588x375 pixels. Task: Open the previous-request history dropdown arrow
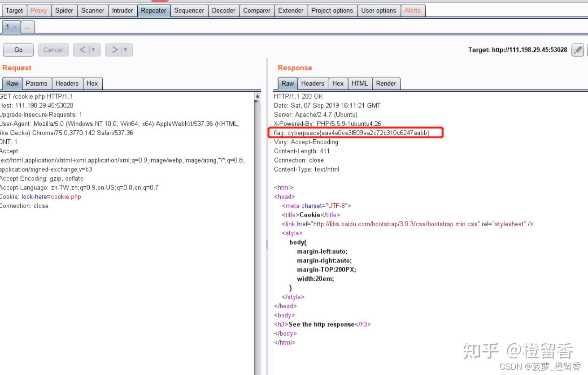(94, 50)
